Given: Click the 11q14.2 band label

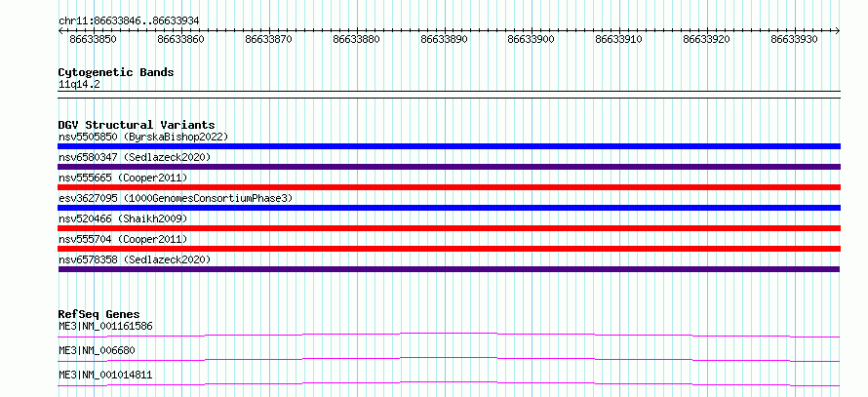Looking at the screenshot, I should click(x=79, y=85).
